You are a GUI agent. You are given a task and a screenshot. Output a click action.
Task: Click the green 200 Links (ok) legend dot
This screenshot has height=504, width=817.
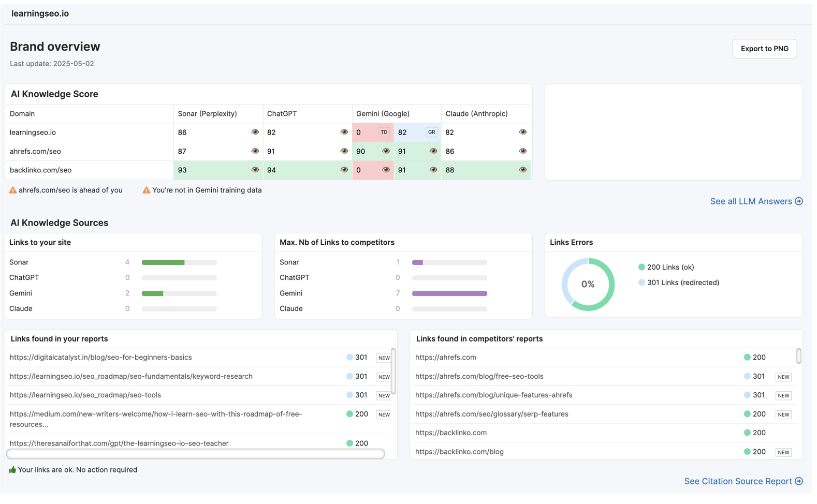(x=641, y=267)
